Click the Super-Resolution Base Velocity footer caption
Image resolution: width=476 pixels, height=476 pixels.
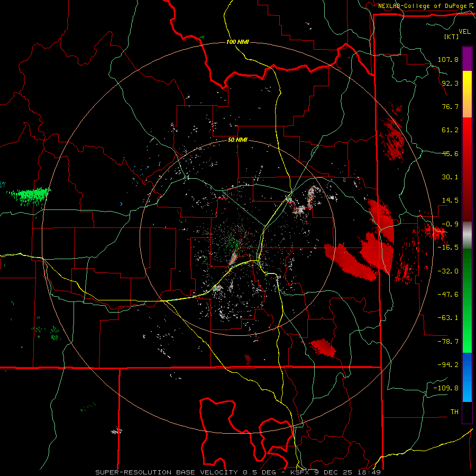tap(238, 472)
